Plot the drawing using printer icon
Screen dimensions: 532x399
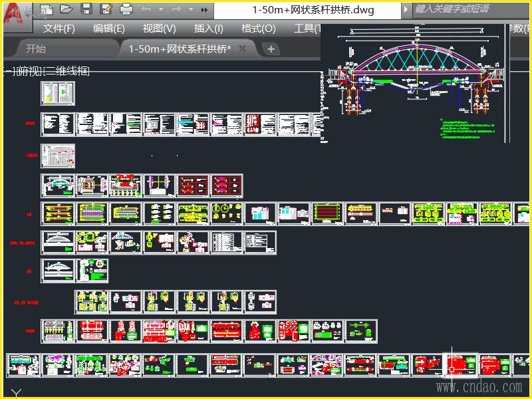tap(126, 9)
